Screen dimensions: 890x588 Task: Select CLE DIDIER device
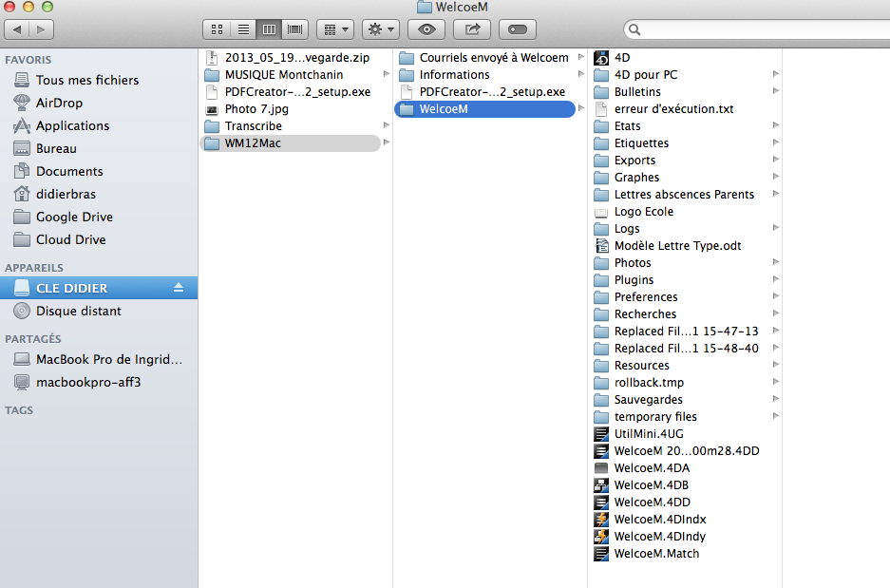click(99, 288)
